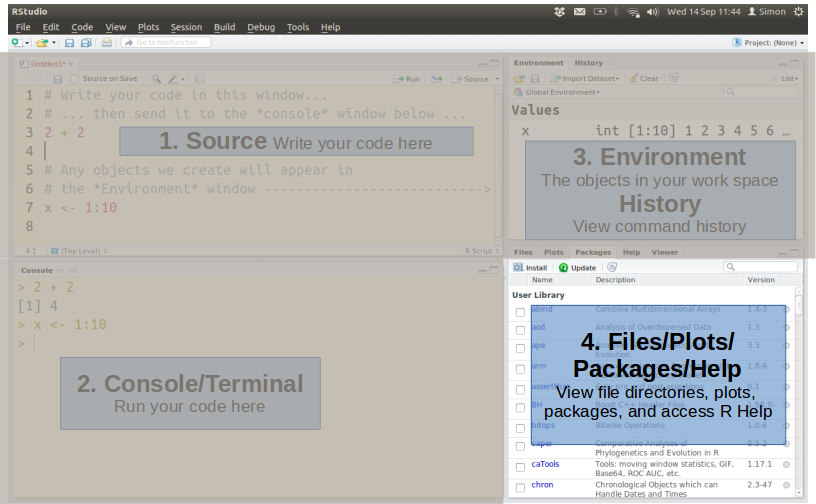Image resolution: width=816 pixels, height=504 pixels.
Task: Open the R Script file type selector
Action: [x=482, y=251]
